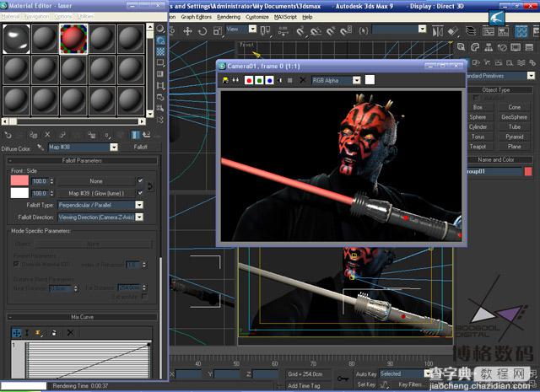Select the Move tool in main toolbar
Image resolution: width=540 pixels, height=392 pixels.
tap(187, 31)
